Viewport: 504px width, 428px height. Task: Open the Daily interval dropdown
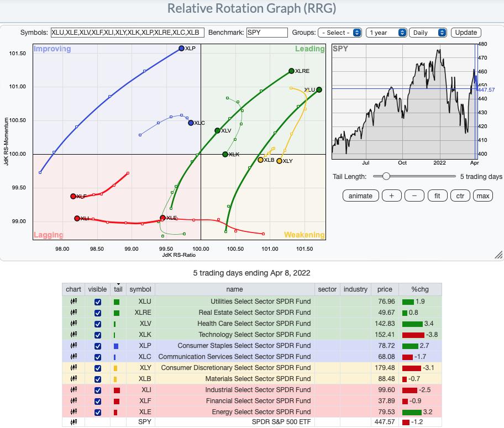[x=428, y=33]
